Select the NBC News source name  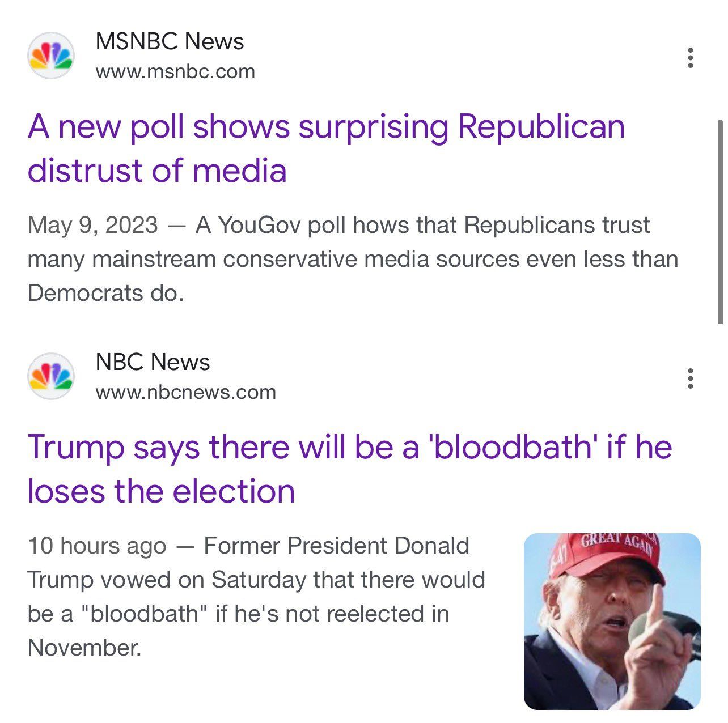pos(152,361)
